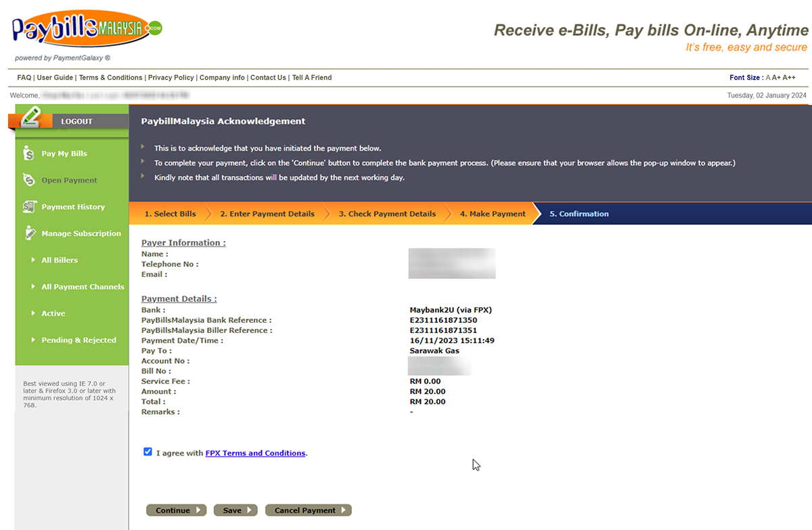
Task: Open the Manage Subscription menu item
Action: point(81,234)
